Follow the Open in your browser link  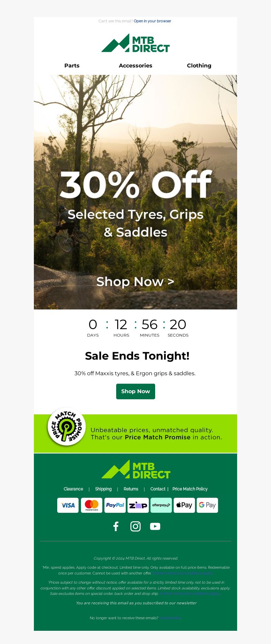point(152,21)
